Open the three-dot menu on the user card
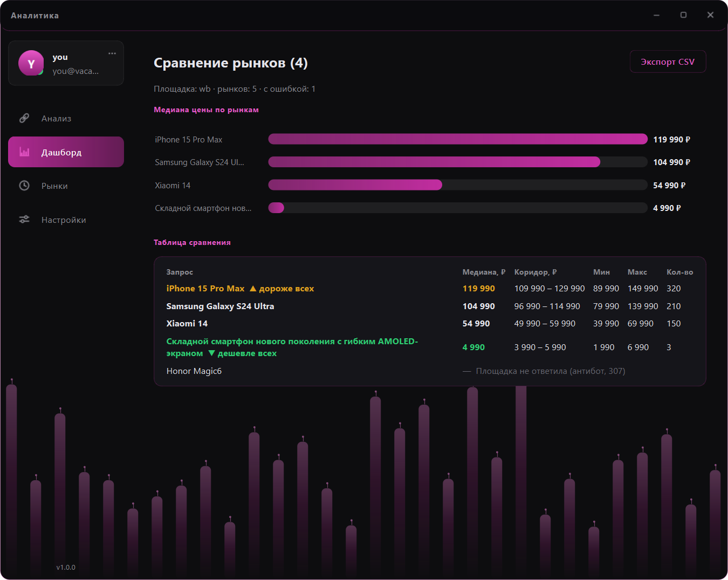 (112, 53)
